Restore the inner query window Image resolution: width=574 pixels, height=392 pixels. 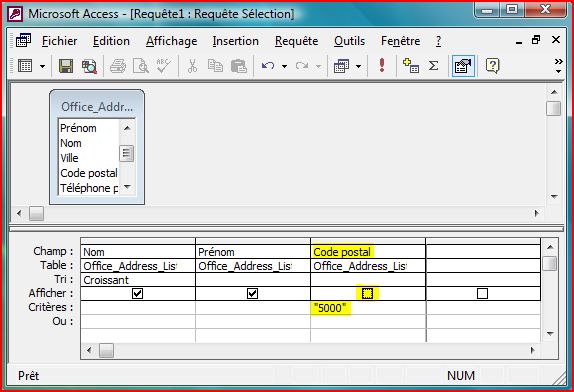[536, 40]
